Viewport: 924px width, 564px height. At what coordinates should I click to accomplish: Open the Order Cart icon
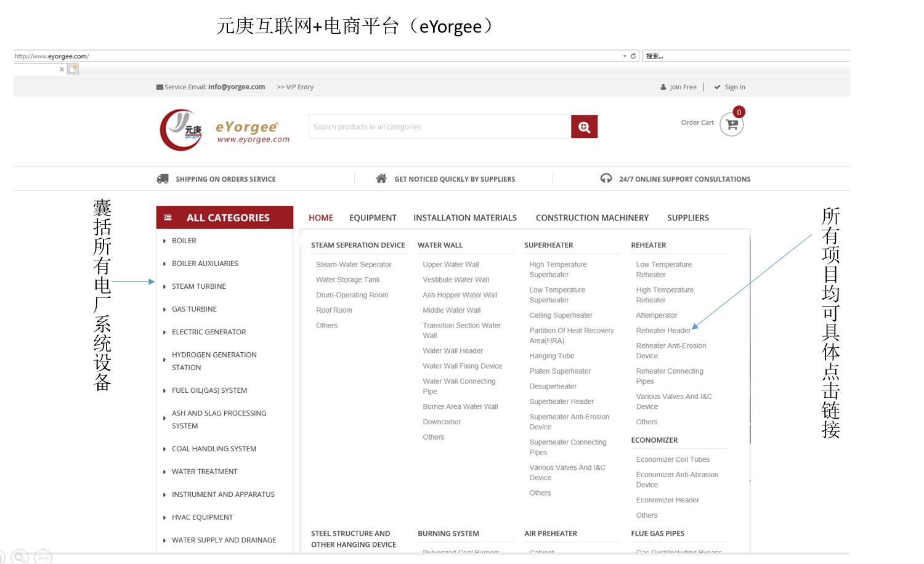pyautogui.click(x=732, y=124)
